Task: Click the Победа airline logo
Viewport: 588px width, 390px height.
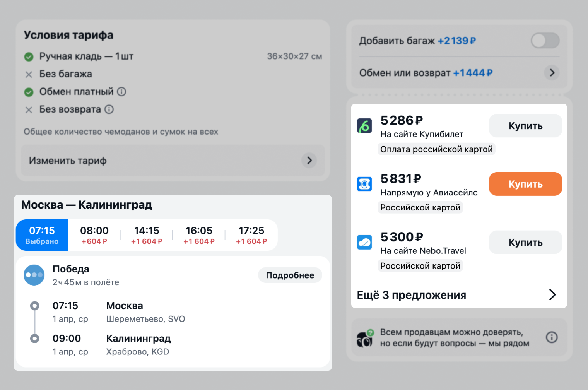Action: click(x=34, y=275)
